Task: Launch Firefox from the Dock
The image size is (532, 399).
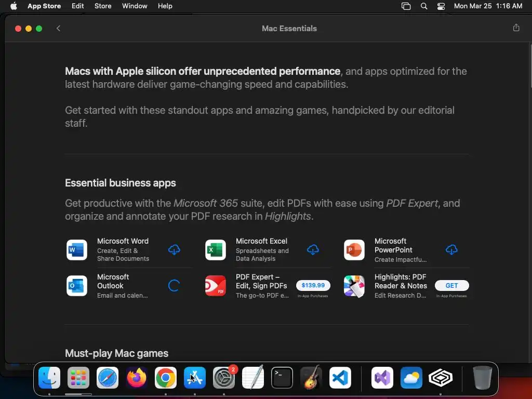Action: (x=137, y=378)
